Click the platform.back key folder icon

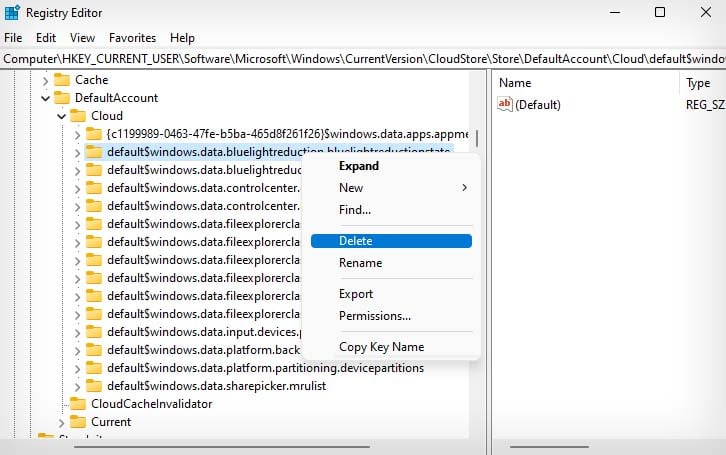pyautogui.click(x=94, y=349)
